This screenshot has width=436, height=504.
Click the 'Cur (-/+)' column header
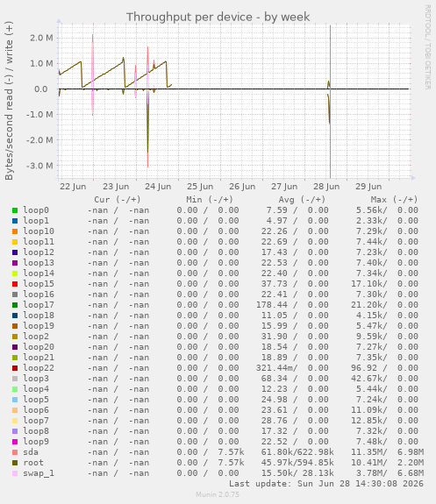click(118, 200)
